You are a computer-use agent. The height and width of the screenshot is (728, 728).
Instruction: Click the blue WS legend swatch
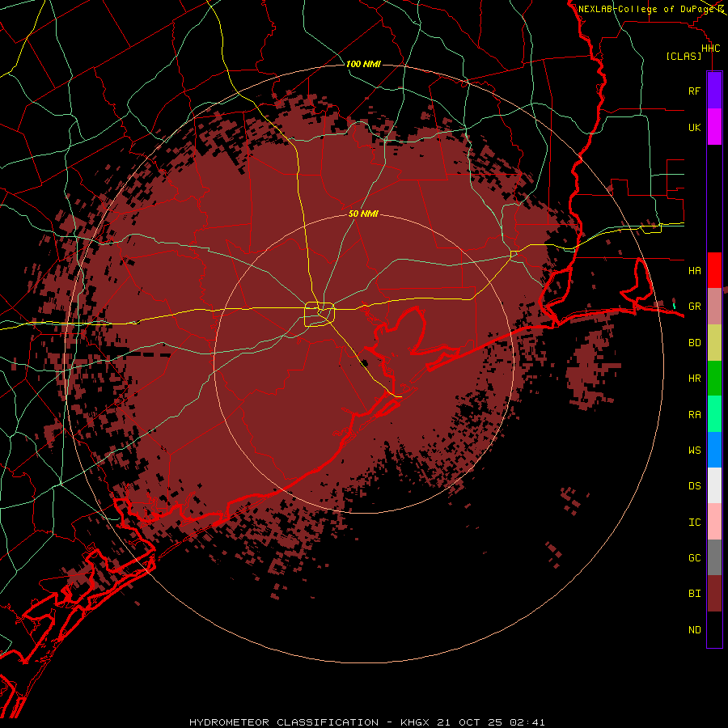pyautogui.click(x=714, y=450)
